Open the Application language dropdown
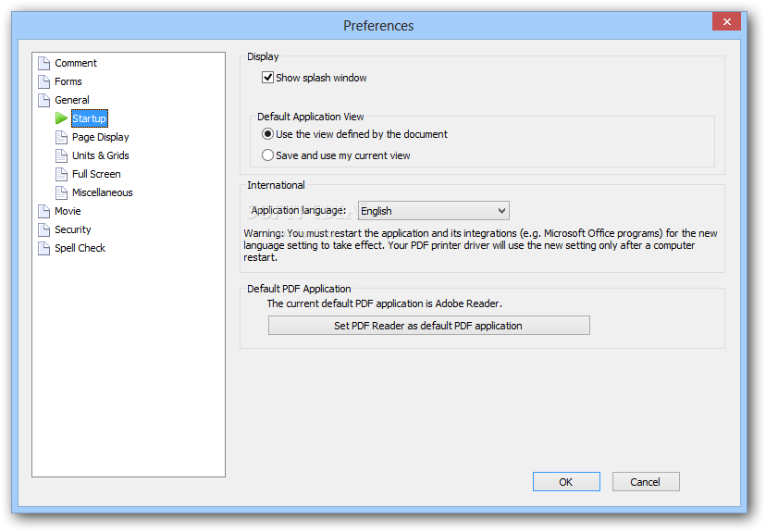This screenshot has width=766, height=532. [x=434, y=211]
